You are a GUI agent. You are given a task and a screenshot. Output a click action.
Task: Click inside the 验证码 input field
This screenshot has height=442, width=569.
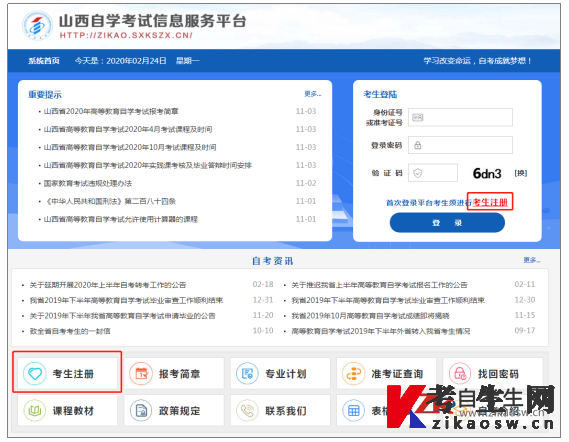tap(433, 173)
